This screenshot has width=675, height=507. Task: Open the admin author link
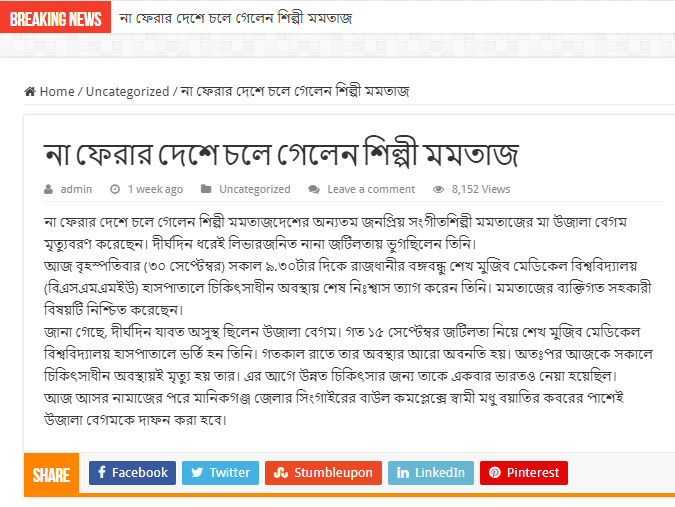coord(76,189)
